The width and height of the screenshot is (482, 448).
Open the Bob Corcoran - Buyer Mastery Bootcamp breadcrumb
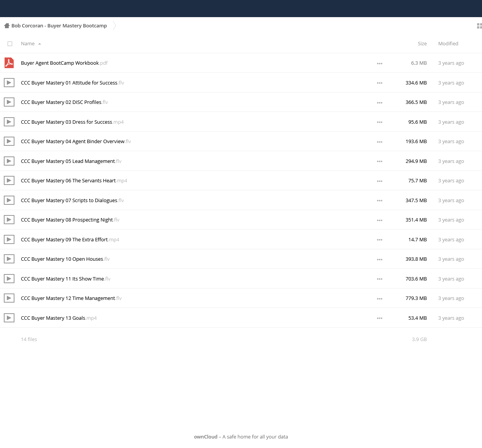[59, 26]
